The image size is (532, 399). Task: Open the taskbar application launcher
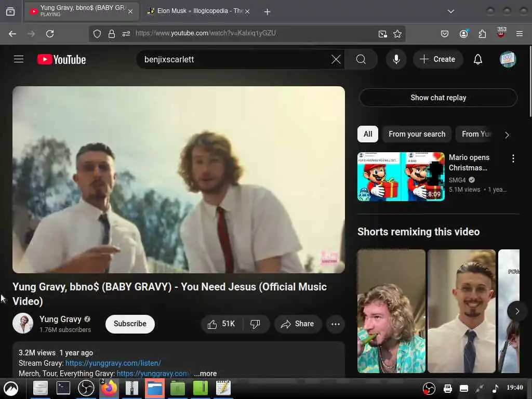(x=11, y=389)
